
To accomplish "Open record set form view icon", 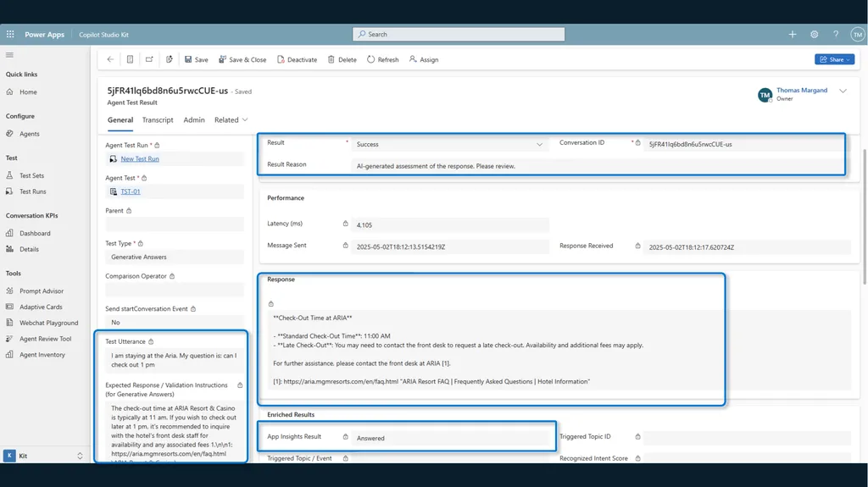I will coord(130,59).
